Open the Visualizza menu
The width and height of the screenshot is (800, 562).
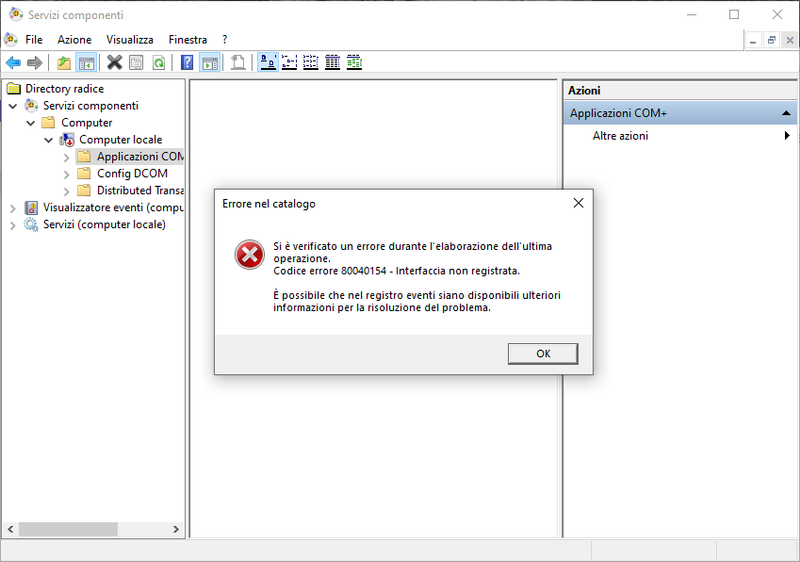tap(130, 39)
